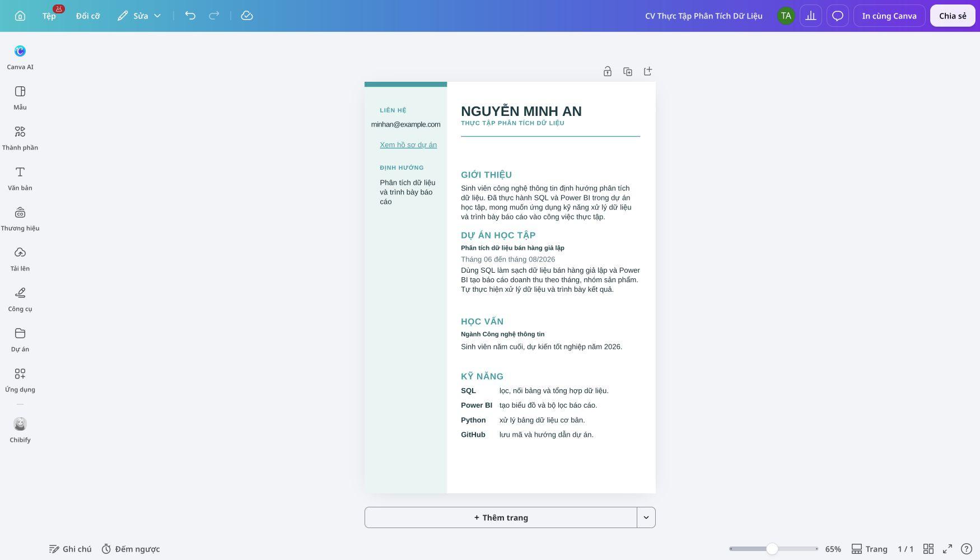This screenshot has height=560, width=980.
Task: Open the Thương hiệu brand panel
Action: [x=20, y=219]
